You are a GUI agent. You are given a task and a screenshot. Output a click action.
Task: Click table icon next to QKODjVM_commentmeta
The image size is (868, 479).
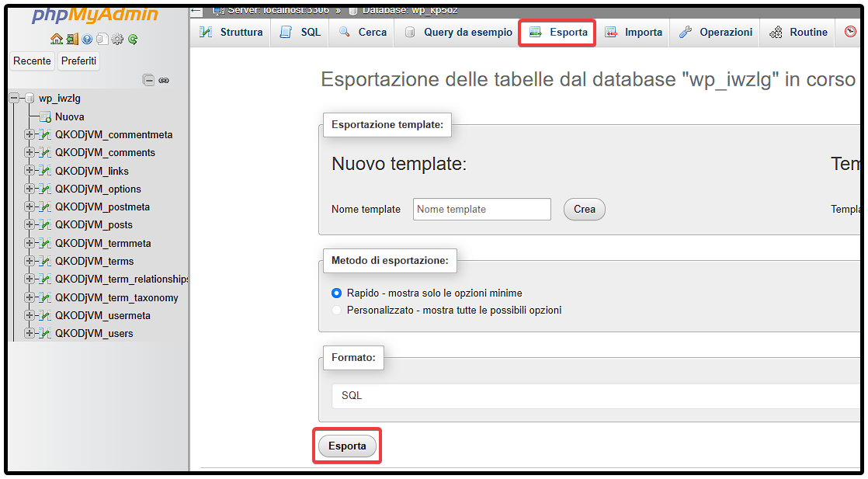click(45, 134)
